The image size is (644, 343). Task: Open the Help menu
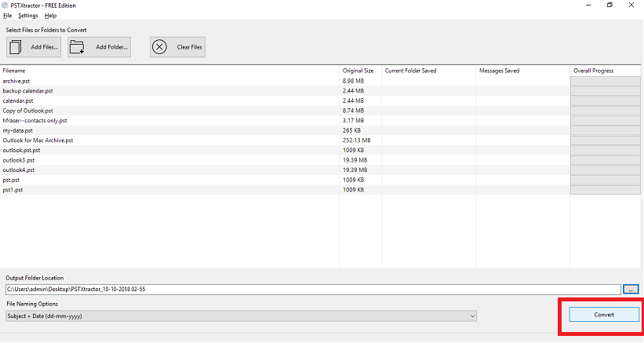(50, 16)
